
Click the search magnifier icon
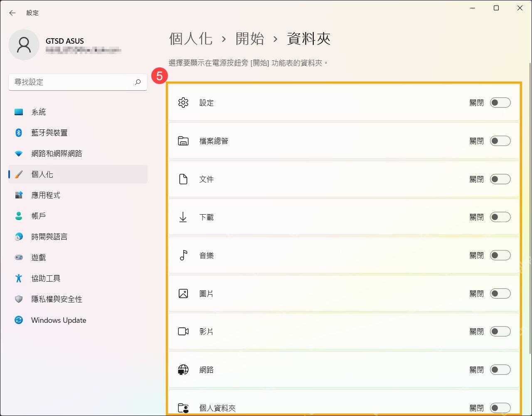(x=138, y=82)
